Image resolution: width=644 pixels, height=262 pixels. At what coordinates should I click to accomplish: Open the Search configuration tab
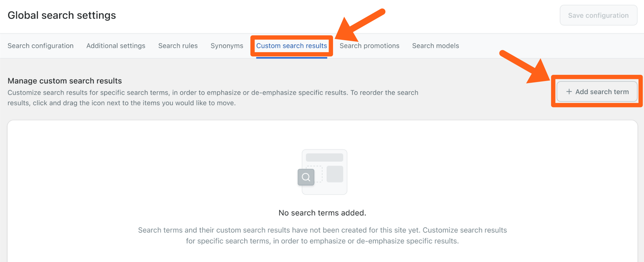click(x=41, y=46)
